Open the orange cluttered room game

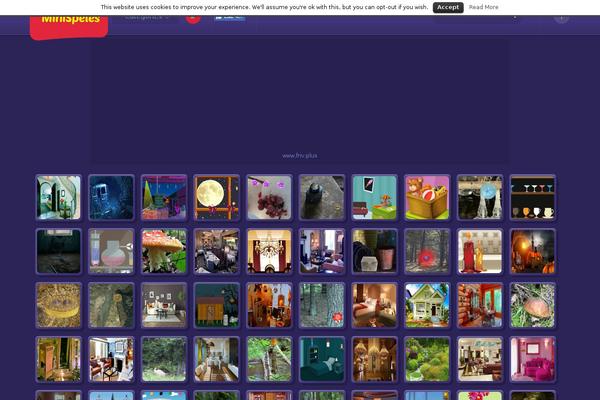(x=269, y=305)
